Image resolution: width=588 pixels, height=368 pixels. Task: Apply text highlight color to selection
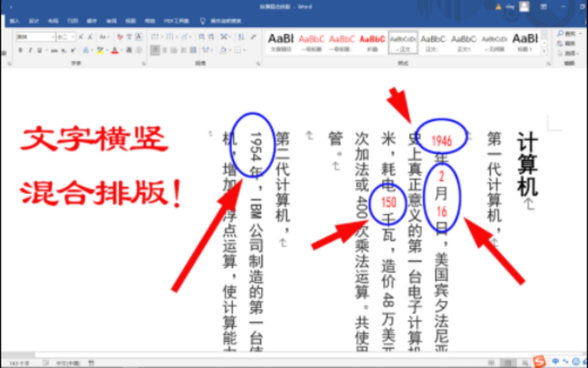coord(100,50)
